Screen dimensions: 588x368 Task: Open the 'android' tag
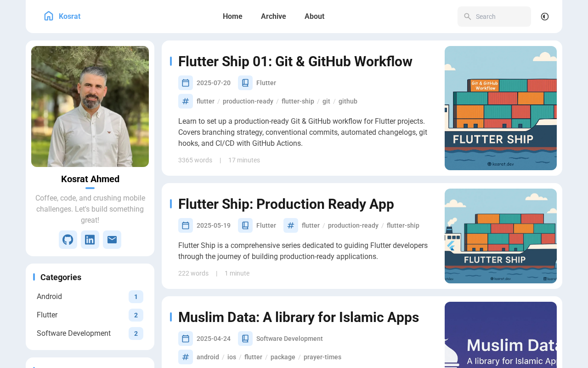pyautogui.click(x=208, y=357)
